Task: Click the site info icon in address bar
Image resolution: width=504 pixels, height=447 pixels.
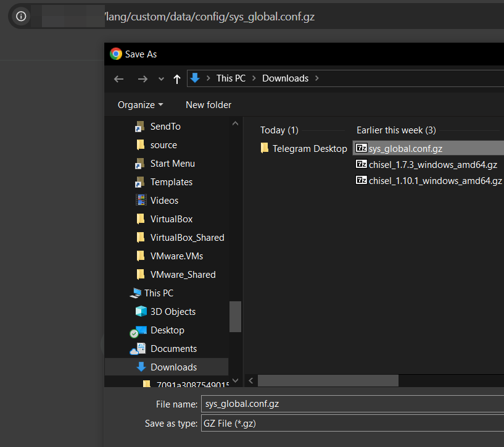Action: pyautogui.click(x=21, y=17)
